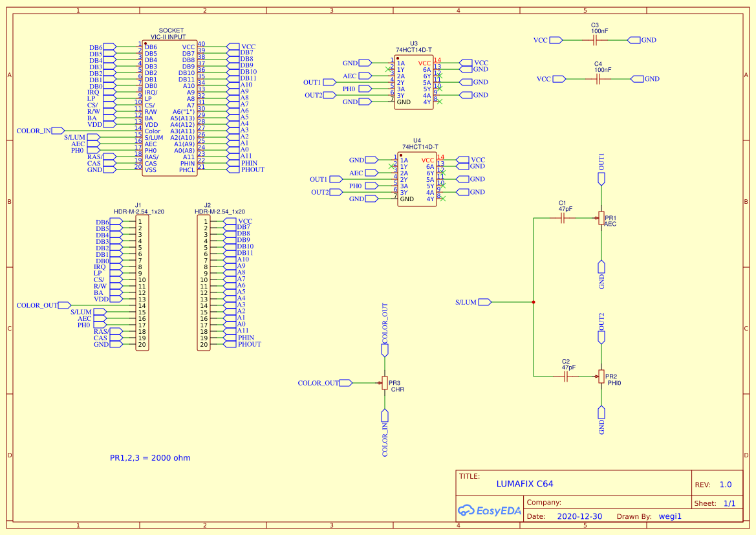Select the J1 header connector body
The height and width of the screenshot is (535, 756).
pos(142,283)
